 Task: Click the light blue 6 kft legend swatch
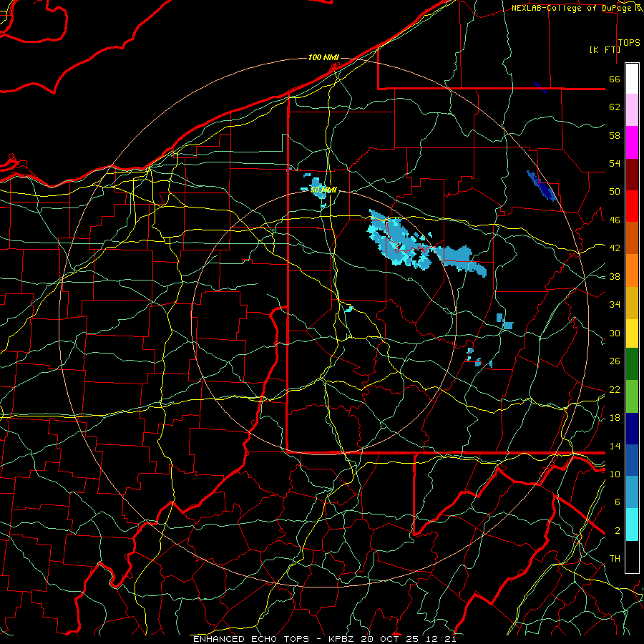click(632, 492)
